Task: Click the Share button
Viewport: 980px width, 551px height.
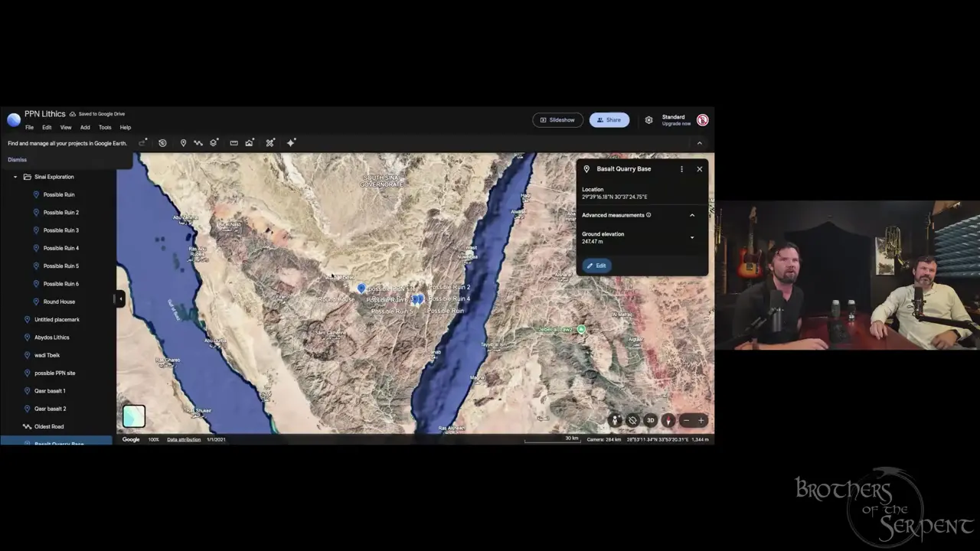Action: (609, 120)
